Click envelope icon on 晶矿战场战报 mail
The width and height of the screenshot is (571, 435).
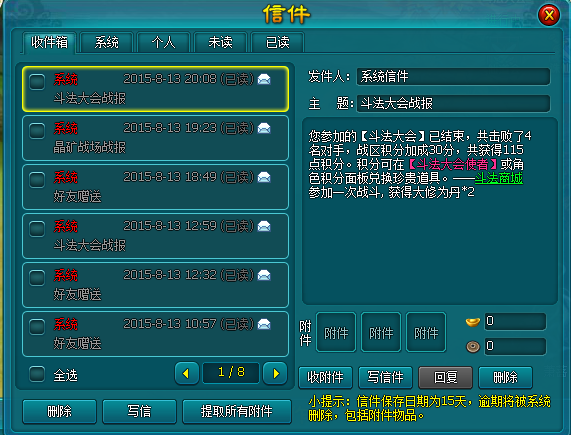[264, 128]
